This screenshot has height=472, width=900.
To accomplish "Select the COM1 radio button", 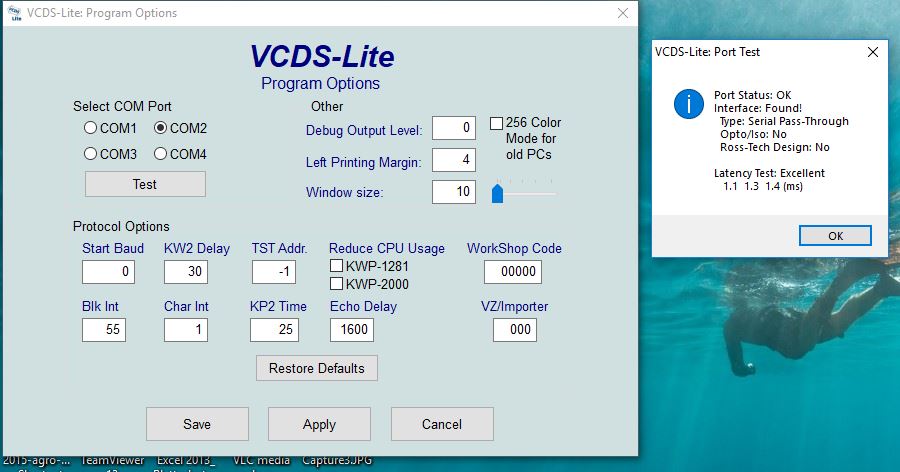I will tap(91, 128).
